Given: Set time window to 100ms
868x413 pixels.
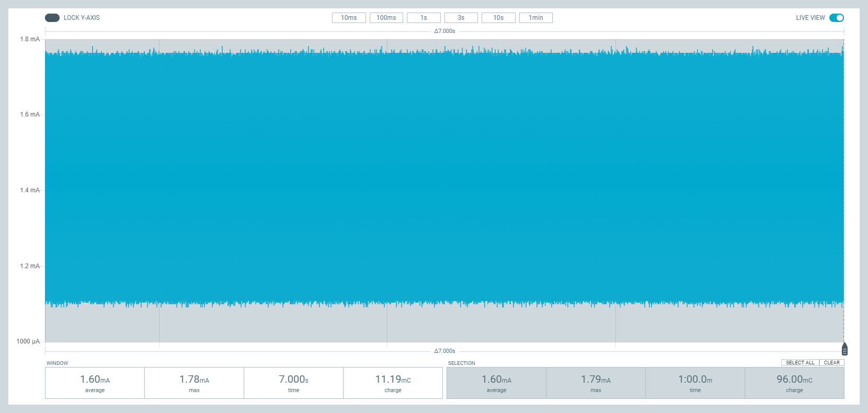Looking at the screenshot, I should coord(386,18).
